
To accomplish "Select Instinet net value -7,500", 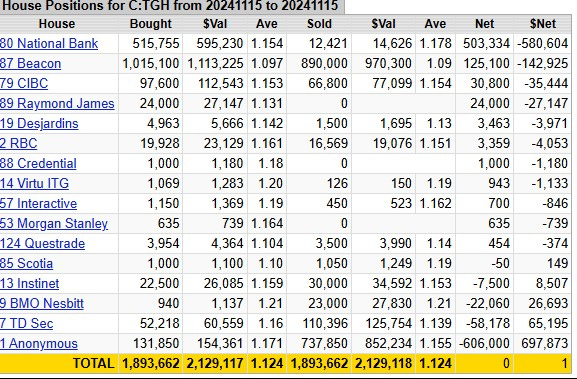I will tap(492, 283).
